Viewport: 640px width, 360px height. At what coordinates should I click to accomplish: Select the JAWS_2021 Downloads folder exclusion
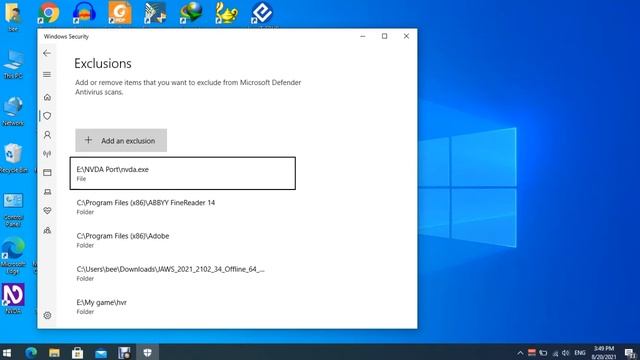point(182,273)
